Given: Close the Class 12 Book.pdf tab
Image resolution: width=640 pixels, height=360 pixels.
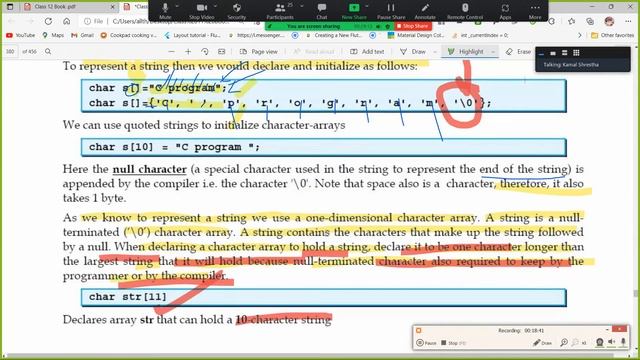Looking at the screenshot, I should [113, 7].
